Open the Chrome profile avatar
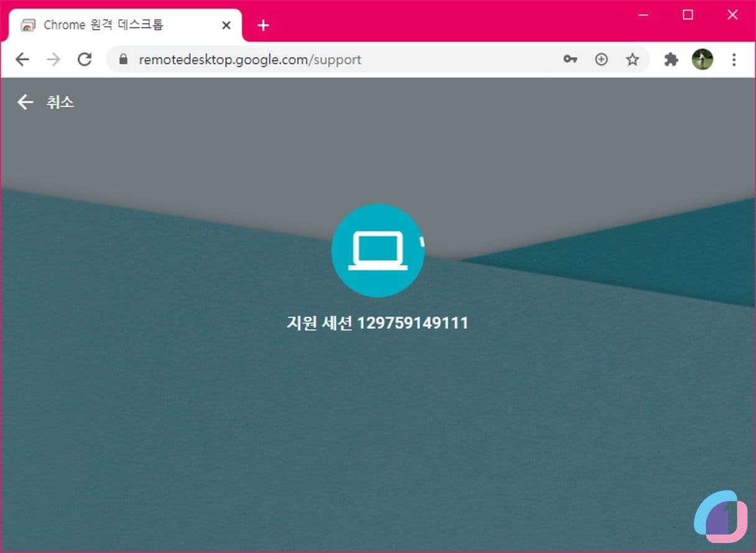Image resolution: width=756 pixels, height=553 pixels. pos(703,60)
